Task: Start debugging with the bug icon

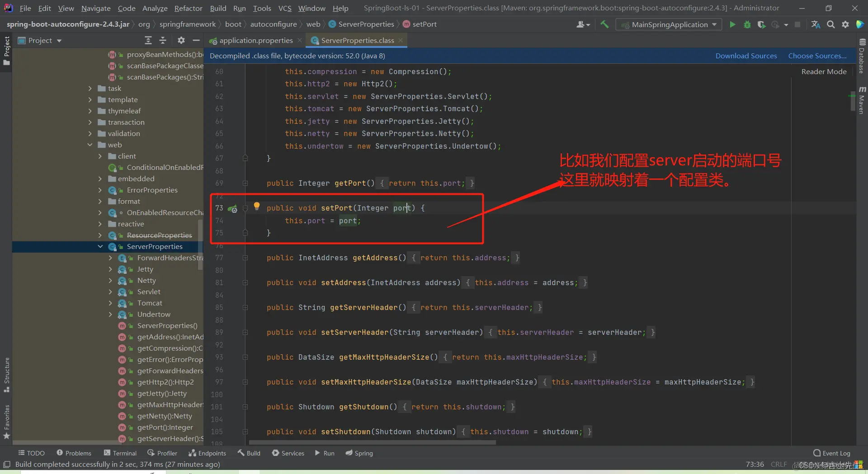Action: point(747,24)
